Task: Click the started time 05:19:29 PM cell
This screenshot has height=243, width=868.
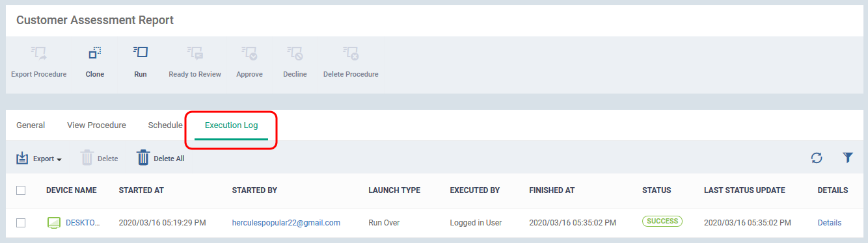Action: pyautogui.click(x=163, y=223)
